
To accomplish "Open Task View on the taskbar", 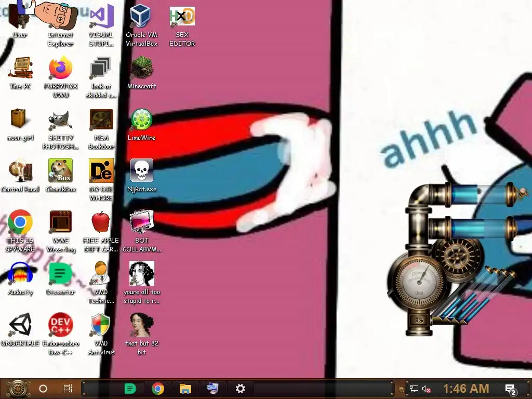I will click(68, 389).
